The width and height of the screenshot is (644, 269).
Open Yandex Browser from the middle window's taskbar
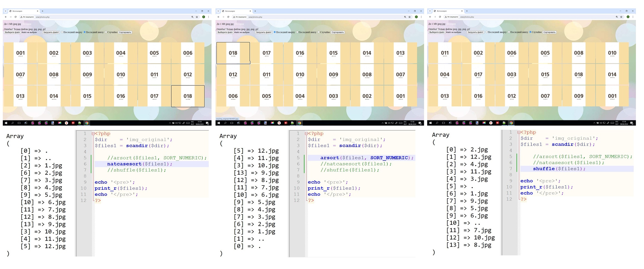coord(279,123)
